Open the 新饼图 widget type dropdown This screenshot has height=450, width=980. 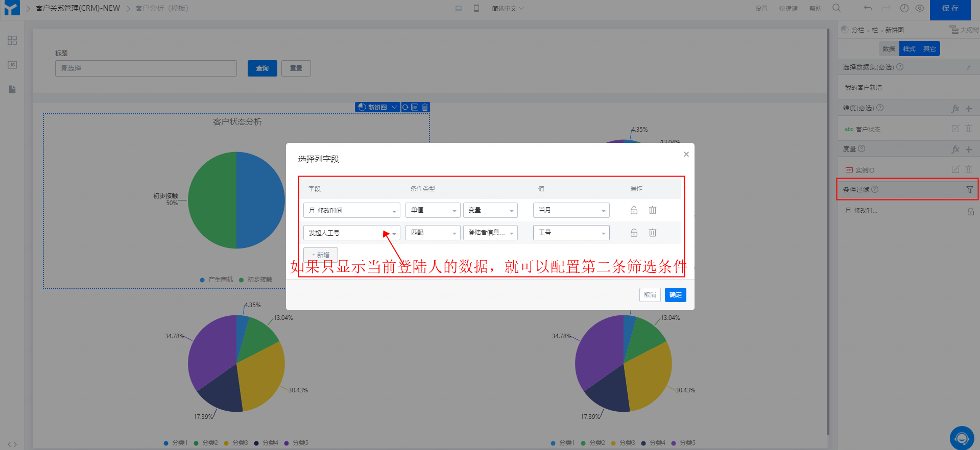377,107
